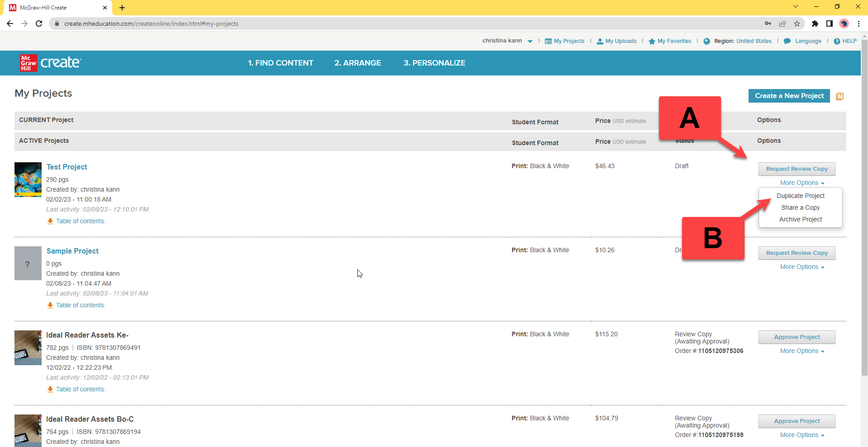Click the help icon beside Create a New Project
Viewport: 868px width, 447px height.
click(840, 96)
